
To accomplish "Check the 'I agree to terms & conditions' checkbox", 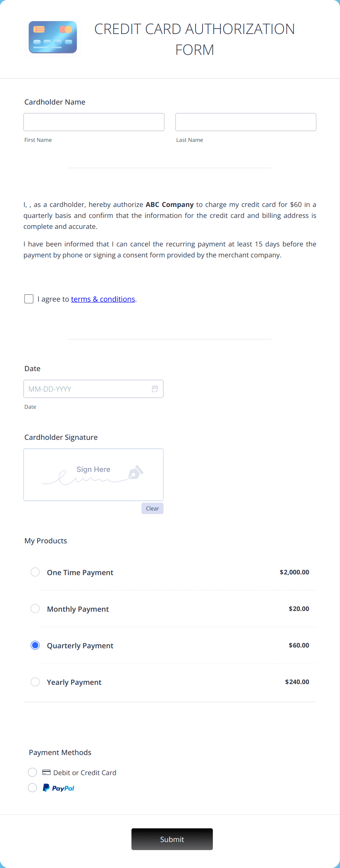I will click(29, 299).
